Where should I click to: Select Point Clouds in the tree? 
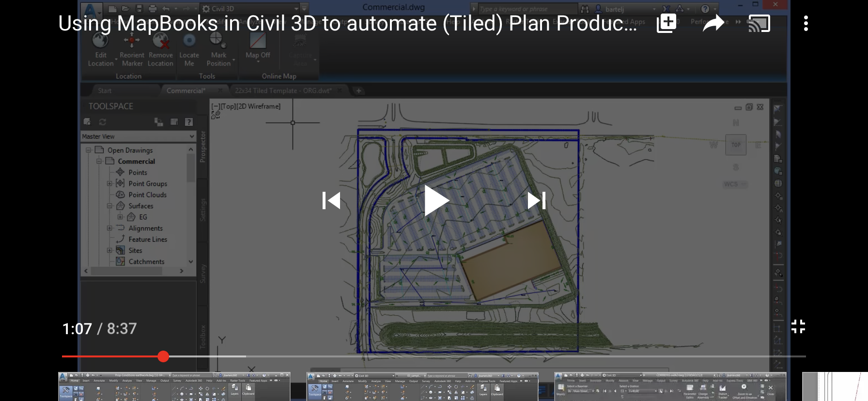[147, 195]
